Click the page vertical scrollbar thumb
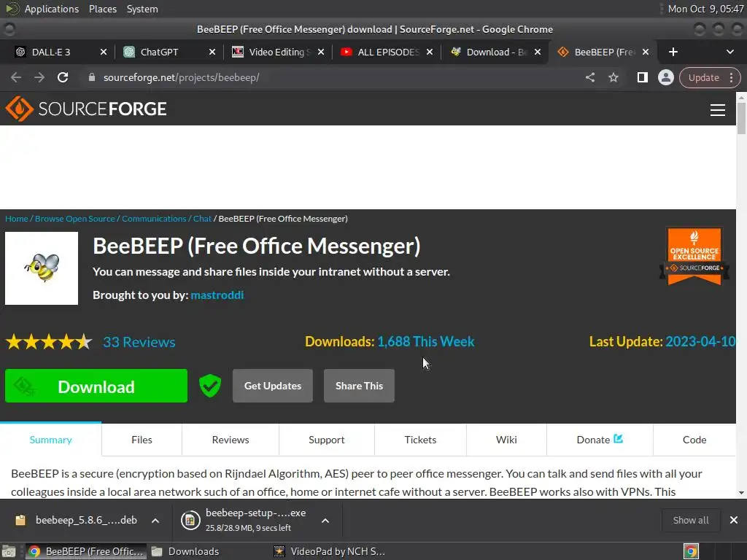 point(741,118)
